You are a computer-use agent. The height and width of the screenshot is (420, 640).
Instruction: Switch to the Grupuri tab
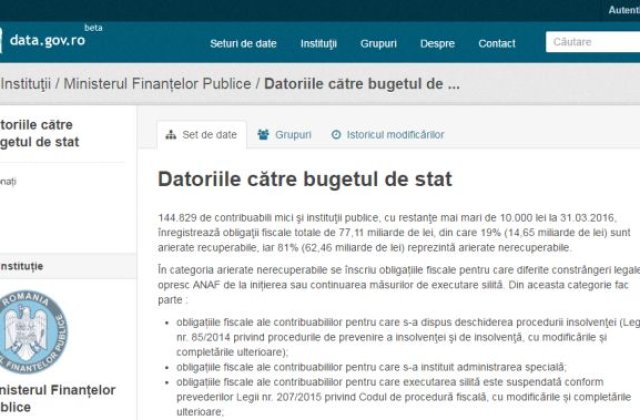tap(284, 135)
